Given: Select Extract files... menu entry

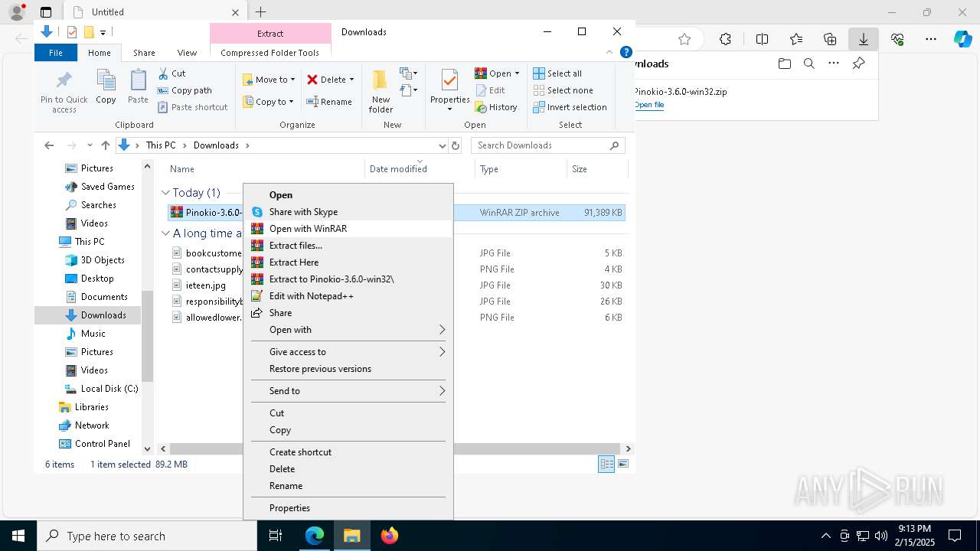Looking at the screenshot, I should pyautogui.click(x=348, y=246).
